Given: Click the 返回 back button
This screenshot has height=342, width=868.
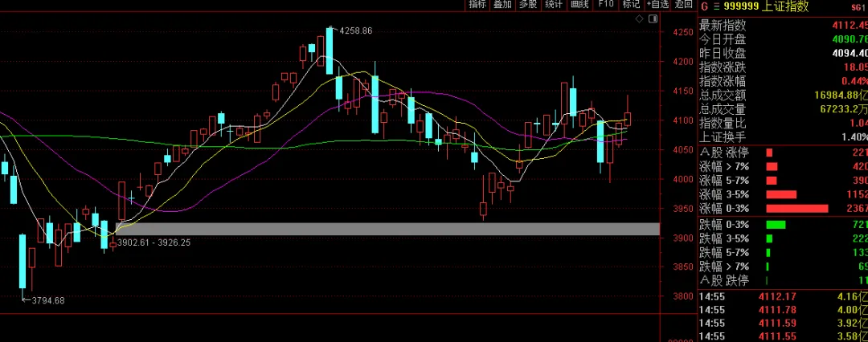Looking at the screenshot, I should 684,5.
